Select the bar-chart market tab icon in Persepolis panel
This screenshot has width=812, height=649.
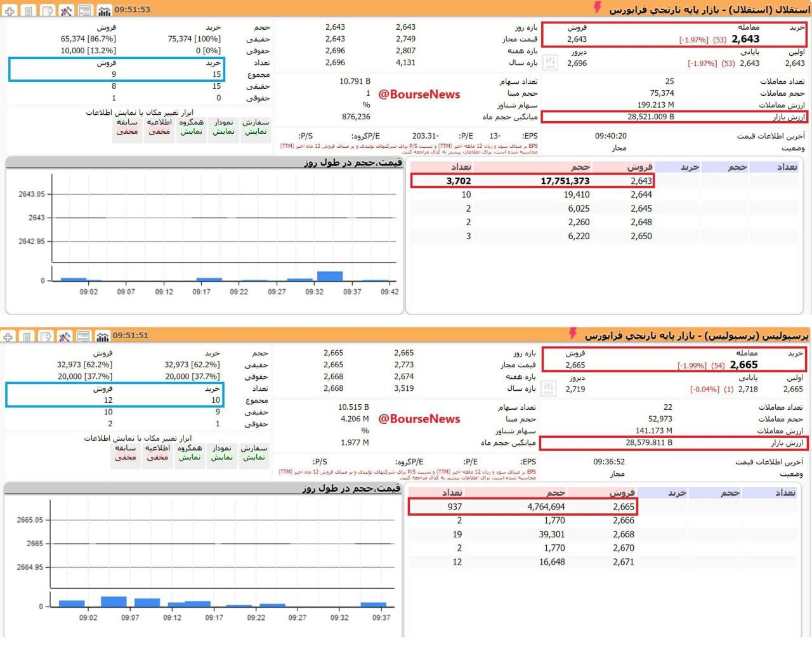(x=103, y=336)
